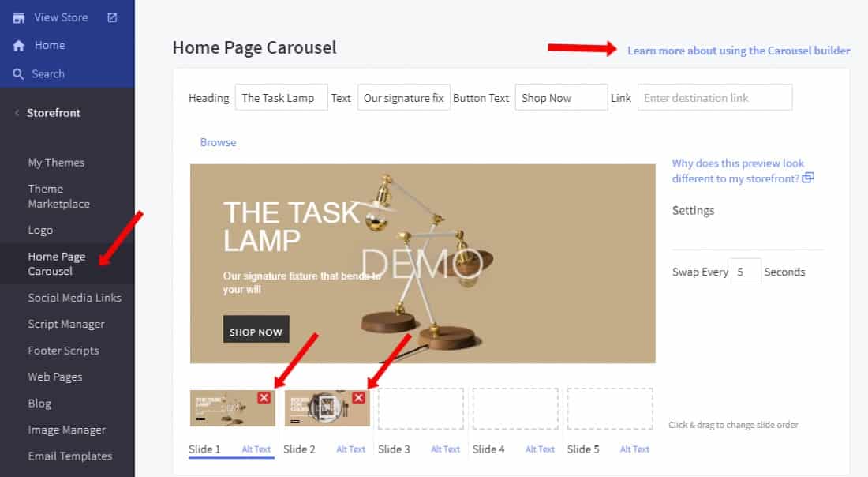868x477 pixels.
Task: Select the Home icon in the sidebar
Action: (17, 45)
